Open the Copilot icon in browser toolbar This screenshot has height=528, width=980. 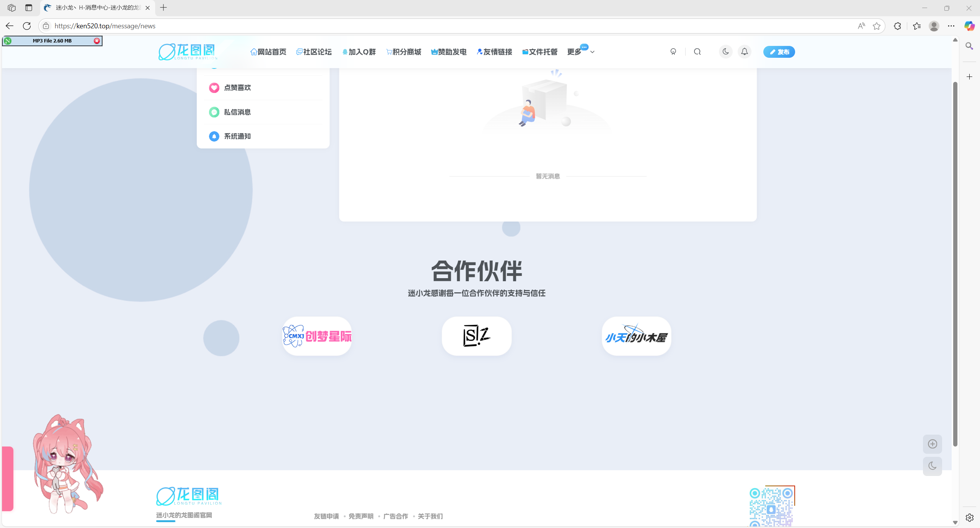pyautogui.click(x=969, y=26)
